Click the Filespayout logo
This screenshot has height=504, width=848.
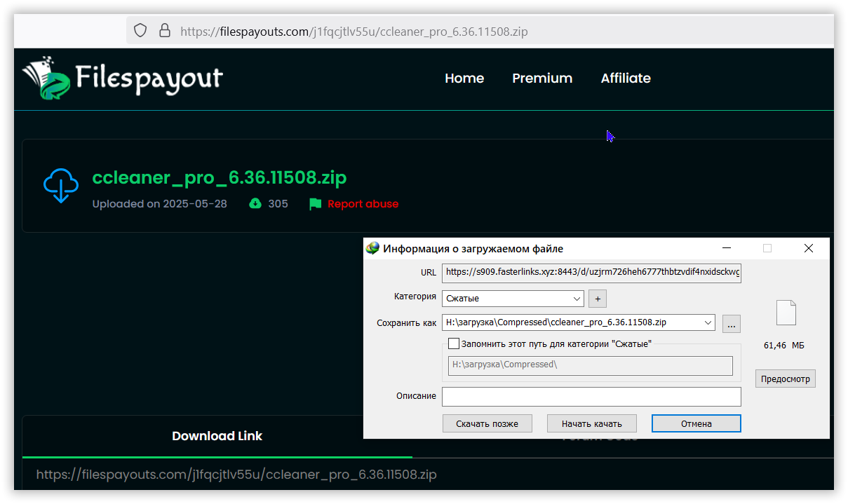pos(122,78)
